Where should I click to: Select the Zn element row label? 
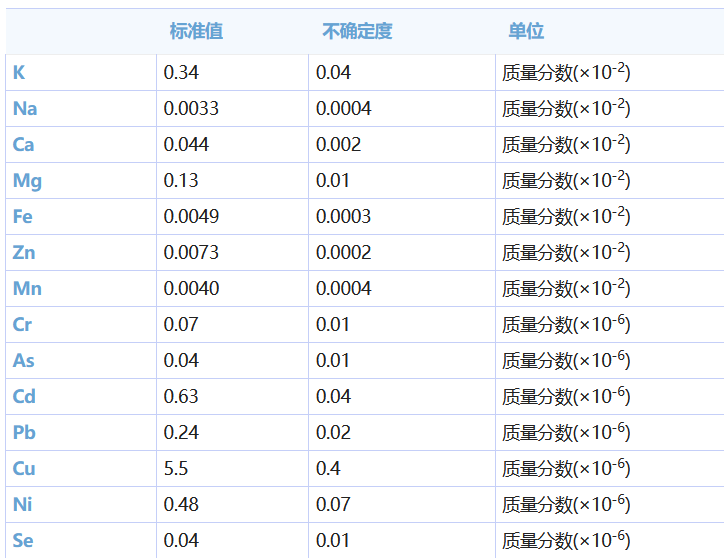pos(24,253)
